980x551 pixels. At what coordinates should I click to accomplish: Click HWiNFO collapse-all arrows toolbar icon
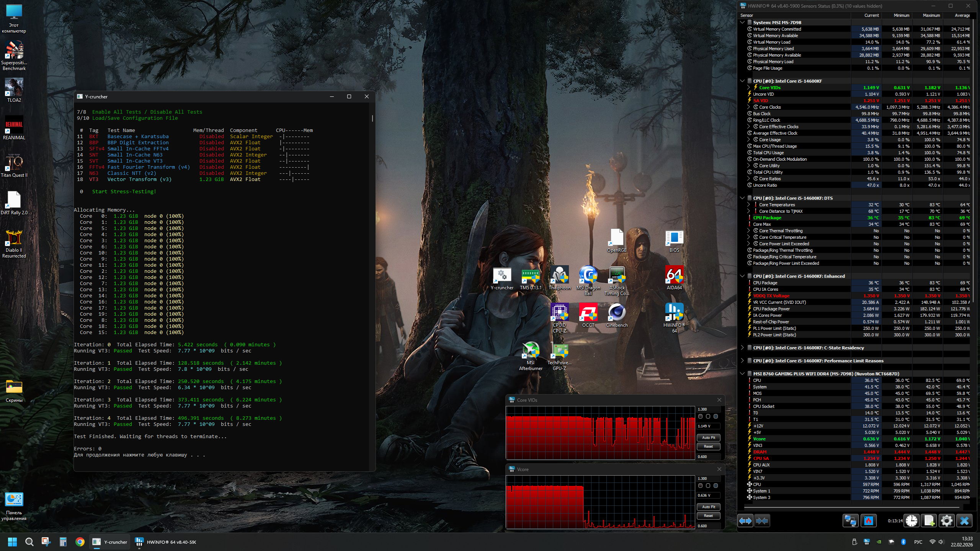(762, 521)
